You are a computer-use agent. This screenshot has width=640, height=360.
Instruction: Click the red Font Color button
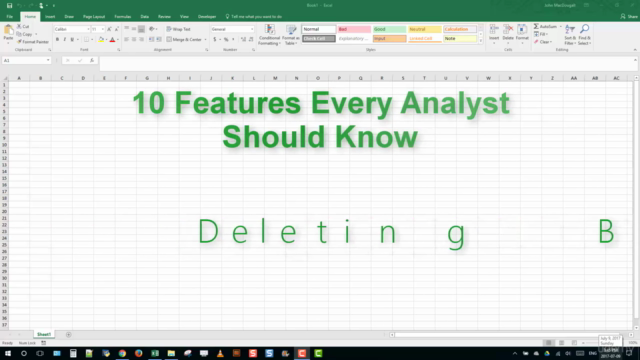point(112,40)
